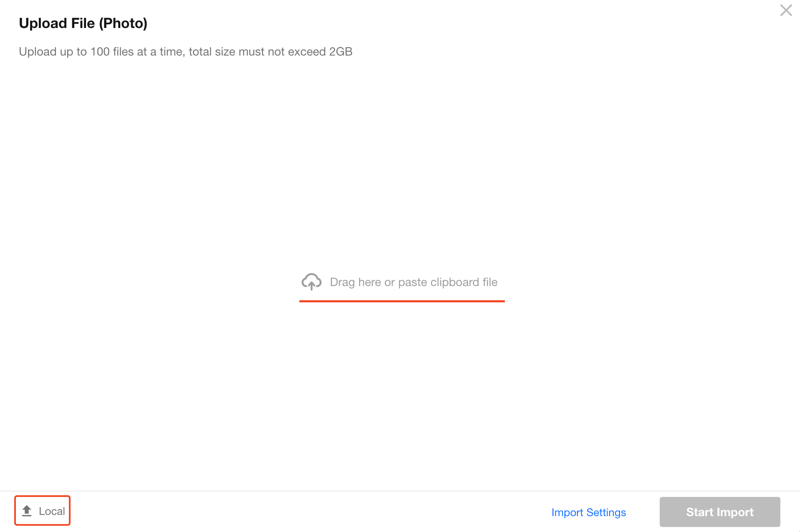Click the upload arrow icon beside Local
The height and width of the screenshot is (532, 800).
27,511
